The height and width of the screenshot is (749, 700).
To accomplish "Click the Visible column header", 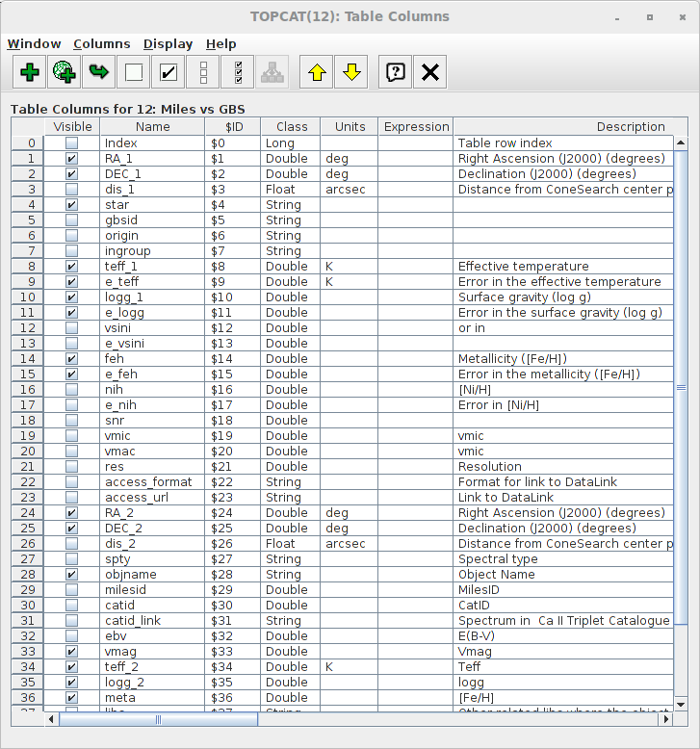I will pos(72,126).
